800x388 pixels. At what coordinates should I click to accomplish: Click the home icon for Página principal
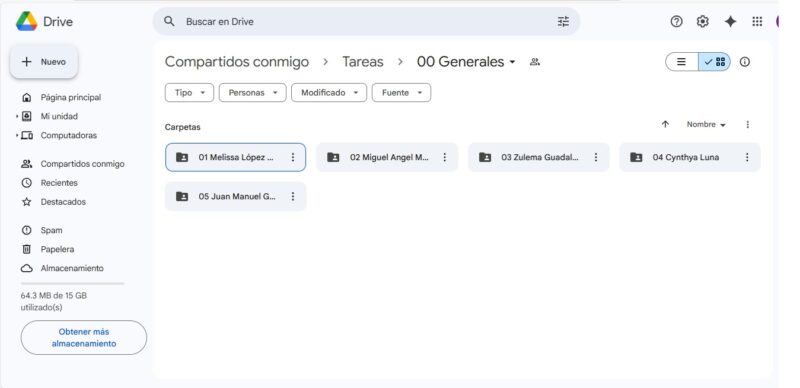pyautogui.click(x=27, y=98)
